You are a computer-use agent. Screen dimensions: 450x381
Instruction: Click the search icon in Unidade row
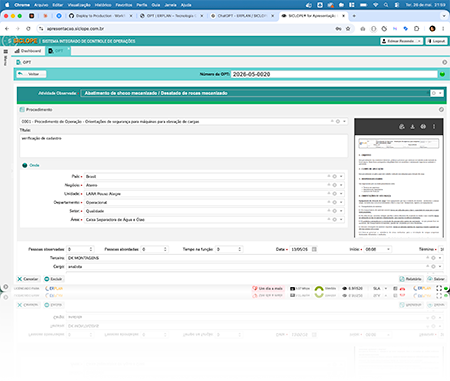tap(335, 194)
